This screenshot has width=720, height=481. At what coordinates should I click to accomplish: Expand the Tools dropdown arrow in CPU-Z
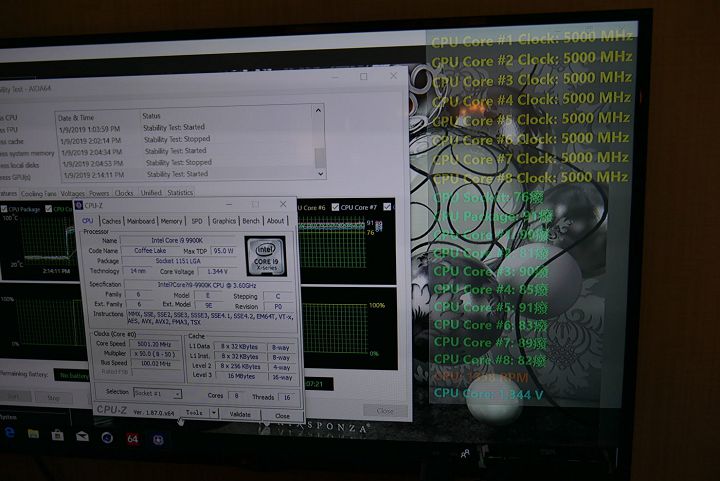[x=214, y=413]
